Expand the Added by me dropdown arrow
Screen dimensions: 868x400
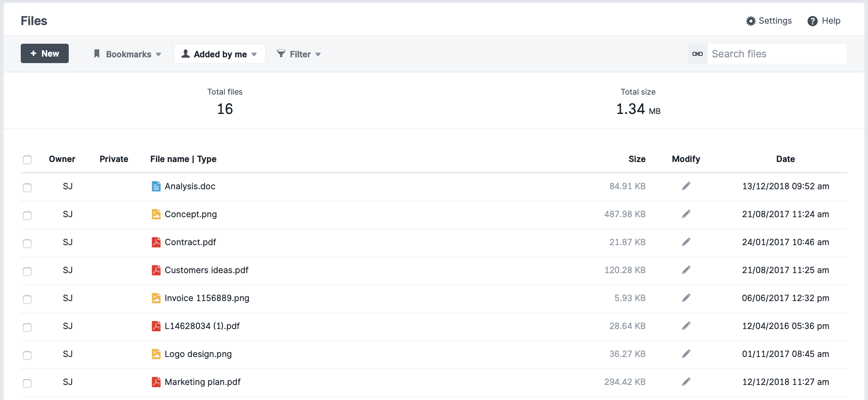click(x=254, y=55)
